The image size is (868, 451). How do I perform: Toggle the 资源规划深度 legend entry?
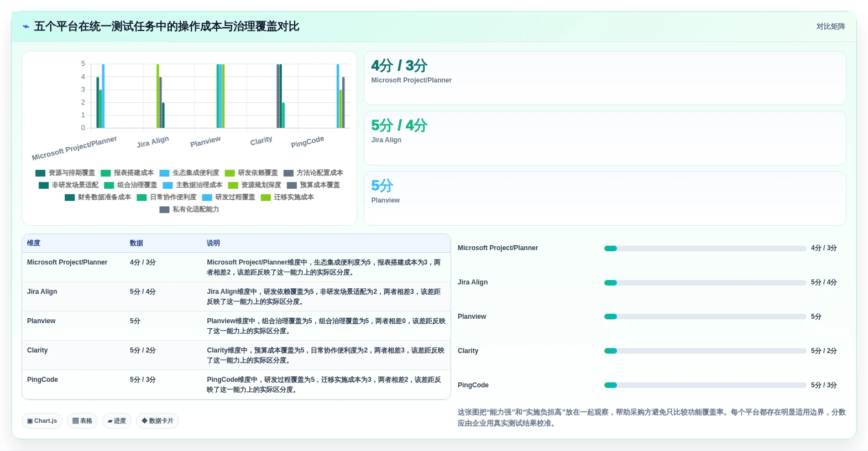(x=255, y=185)
